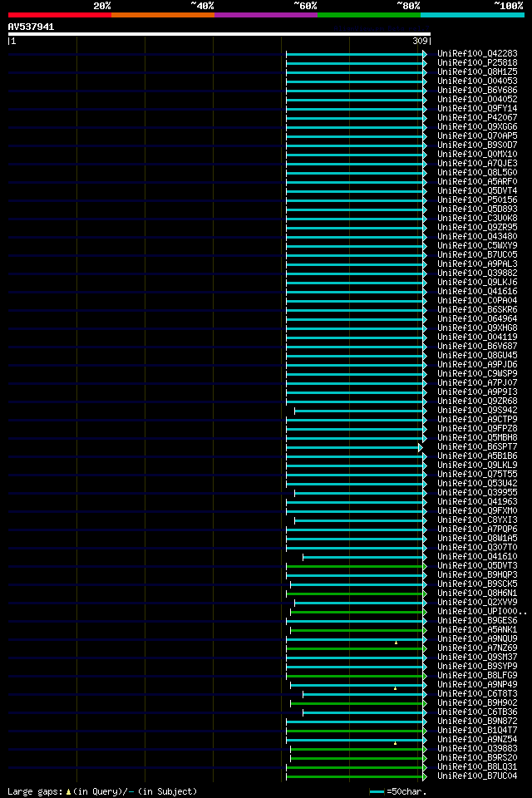Select the UniRef100_A9P9I3 label
This screenshot has height=798, width=532.
click(x=477, y=392)
